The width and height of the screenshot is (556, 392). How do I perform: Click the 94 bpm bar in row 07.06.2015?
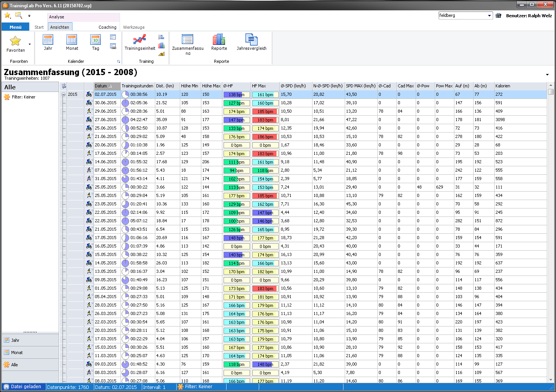point(237,171)
